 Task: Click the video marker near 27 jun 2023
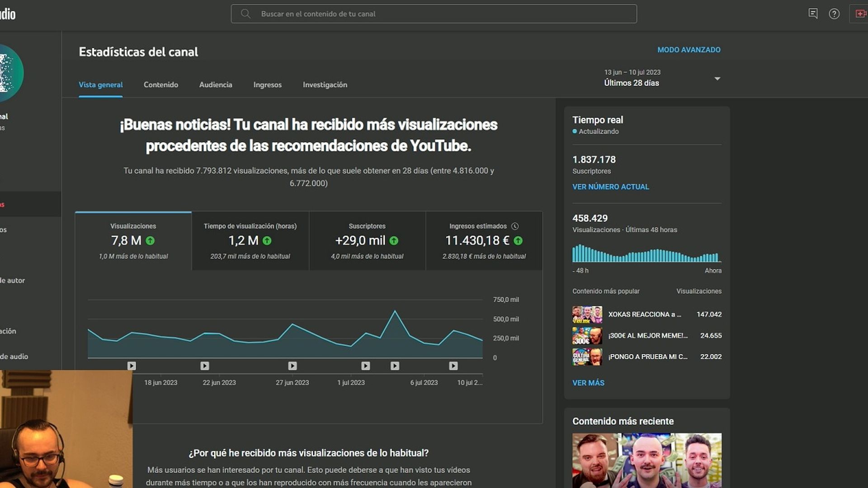(292, 366)
